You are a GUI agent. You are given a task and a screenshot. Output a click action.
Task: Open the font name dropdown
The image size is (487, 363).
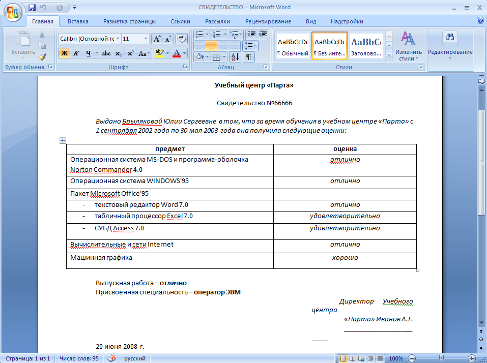[x=118, y=39]
